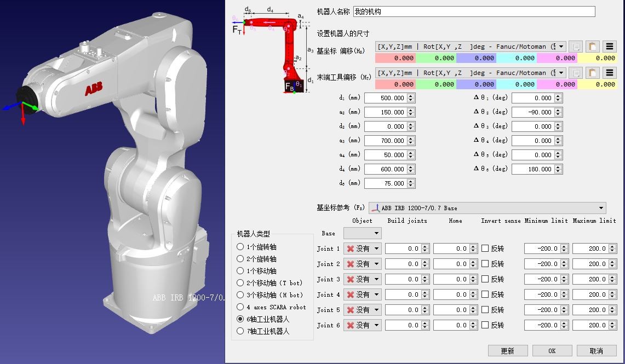Click copy icon in end tool offset row

point(575,73)
